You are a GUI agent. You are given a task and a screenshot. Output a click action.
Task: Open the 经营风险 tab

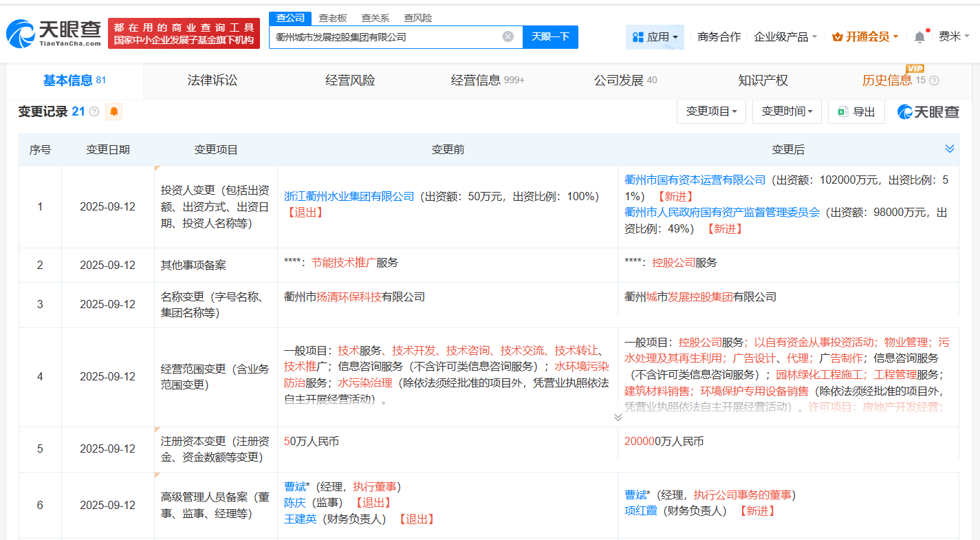click(x=350, y=80)
